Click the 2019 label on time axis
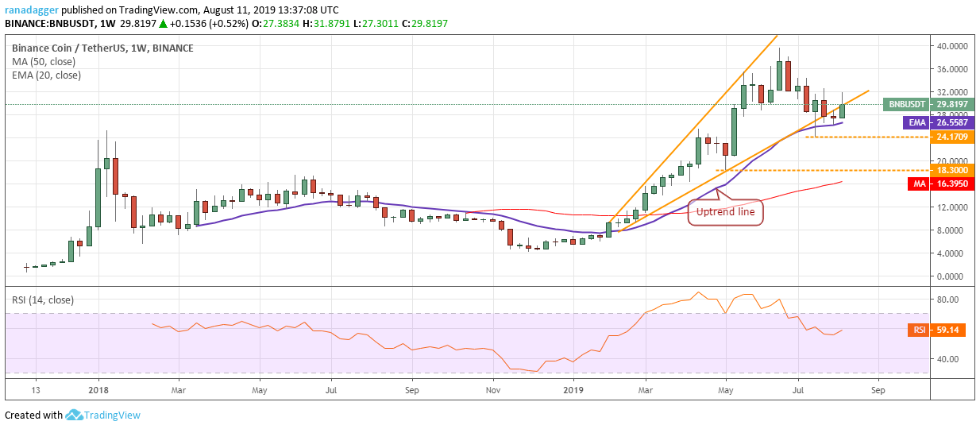The width and height of the screenshot is (980, 429). (573, 391)
